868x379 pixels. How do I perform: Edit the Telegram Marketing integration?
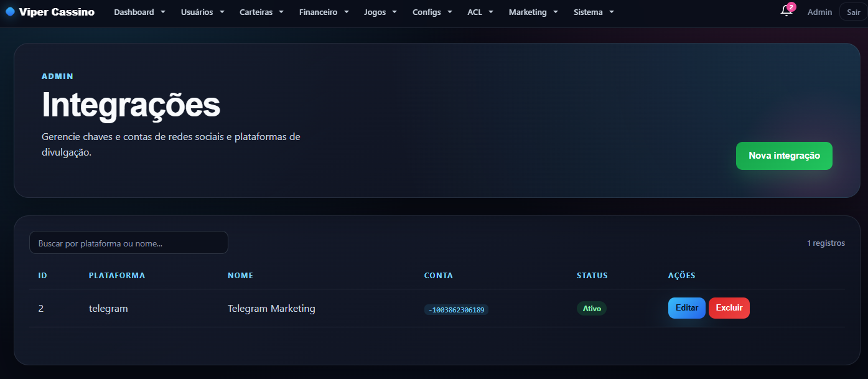coord(687,308)
